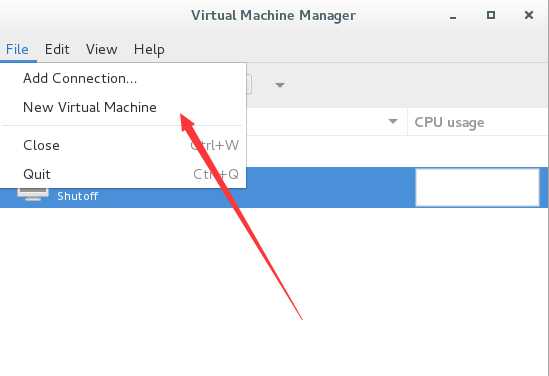
Task: Click the partially hidden toolbar button beside the arrow
Action: coord(249,85)
